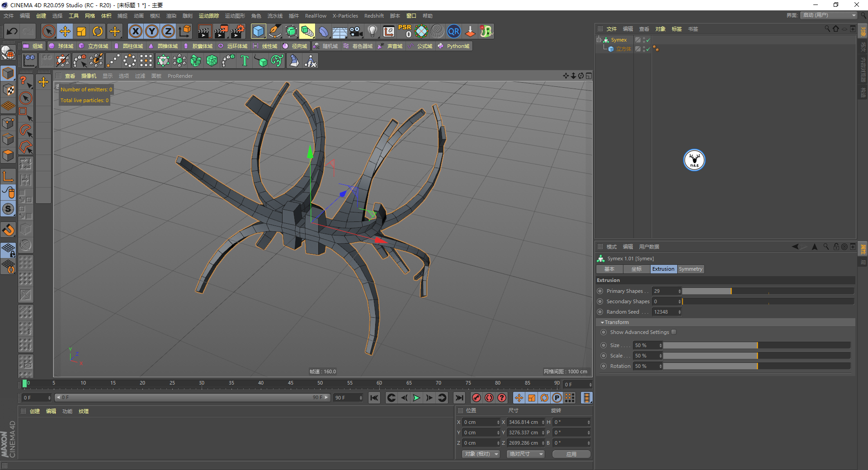Toggle the Z axis lock

click(168, 31)
